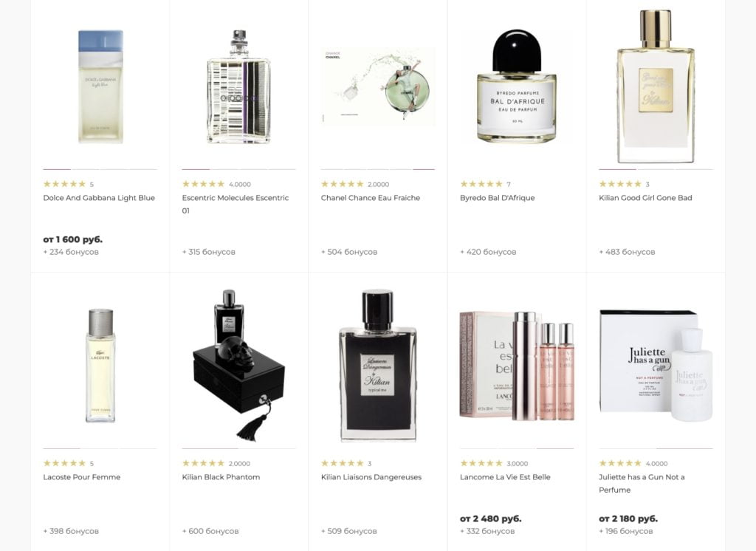Click star rating of Lacoste Pour Femme
This screenshot has width=756, height=551.
(65, 463)
